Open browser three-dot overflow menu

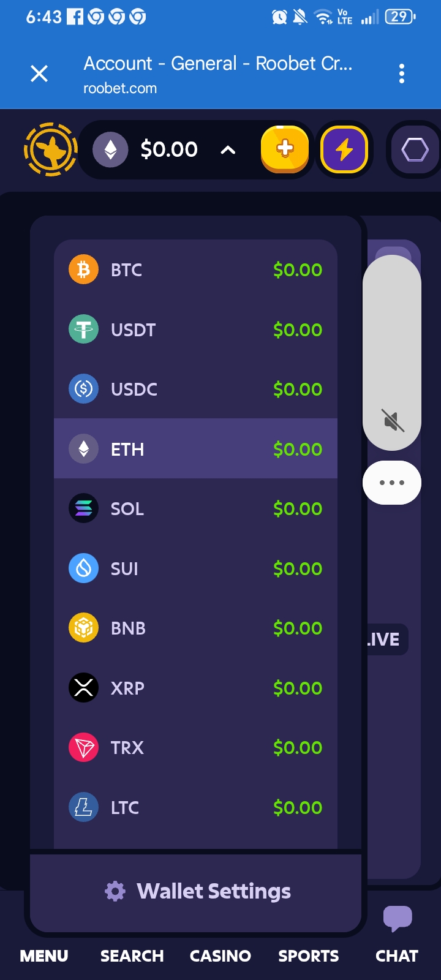[x=402, y=74]
